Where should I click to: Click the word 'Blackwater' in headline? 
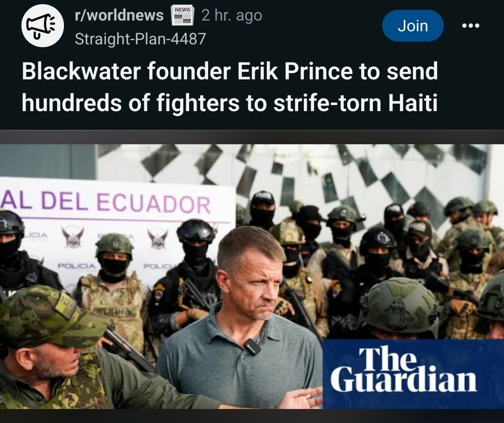click(x=81, y=71)
